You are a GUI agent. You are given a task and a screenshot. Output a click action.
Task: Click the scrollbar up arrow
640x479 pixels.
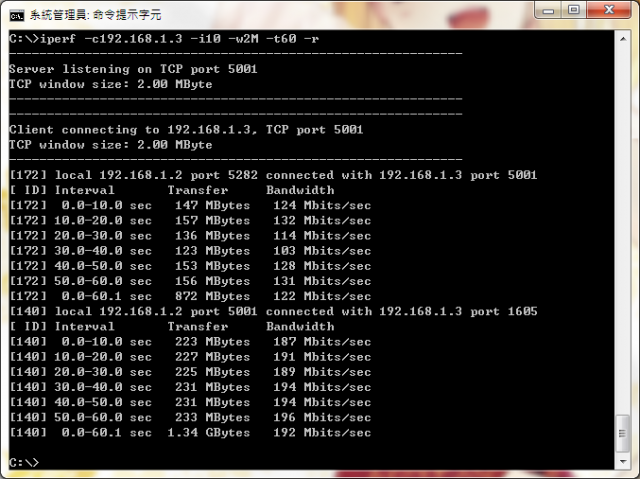click(x=623, y=39)
